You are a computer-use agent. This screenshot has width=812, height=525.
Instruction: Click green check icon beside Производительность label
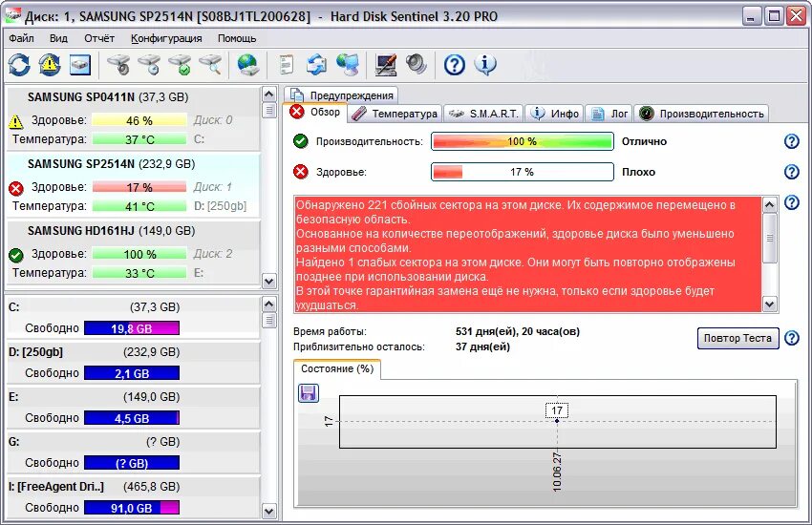(300, 141)
